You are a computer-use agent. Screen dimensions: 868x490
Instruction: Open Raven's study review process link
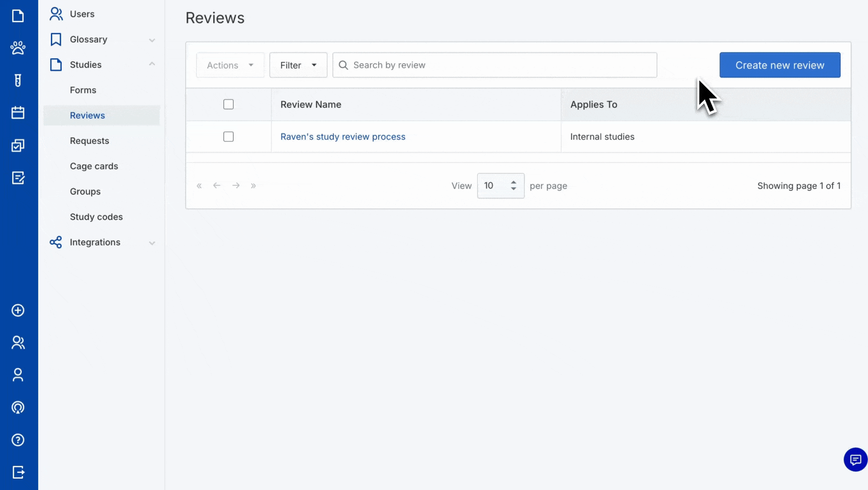pyautogui.click(x=343, y=136)
